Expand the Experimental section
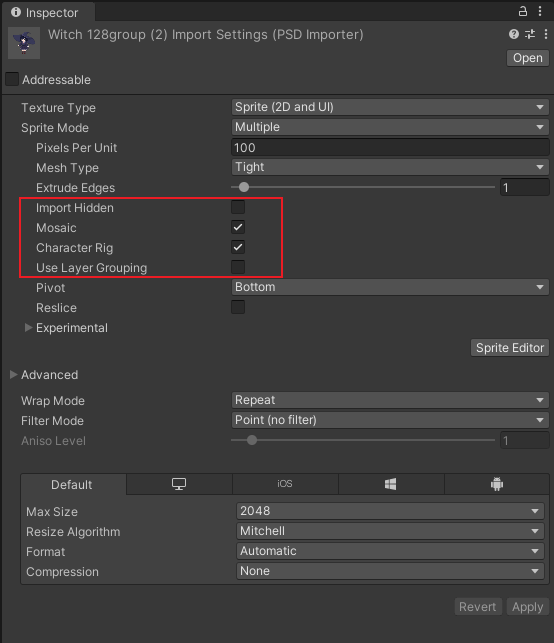The height and width of the screenshot is (643, 554). (x=28, y=328)
